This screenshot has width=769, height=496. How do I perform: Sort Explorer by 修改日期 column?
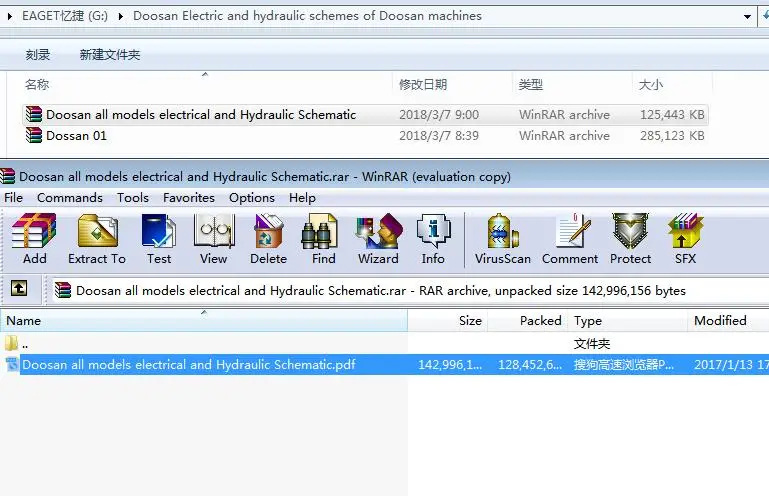423,84
